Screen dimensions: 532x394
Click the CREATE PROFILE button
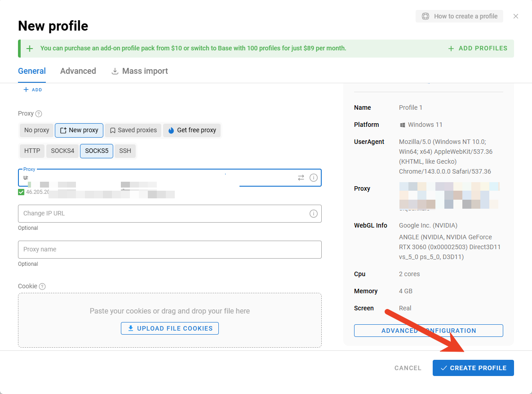[x=473, y=368]
